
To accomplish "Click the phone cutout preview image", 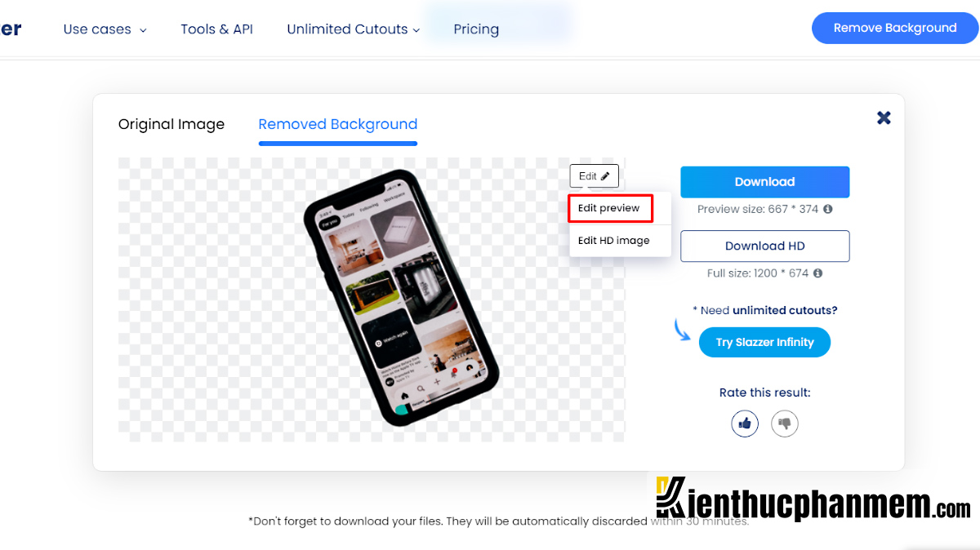I will click(400, 298).
